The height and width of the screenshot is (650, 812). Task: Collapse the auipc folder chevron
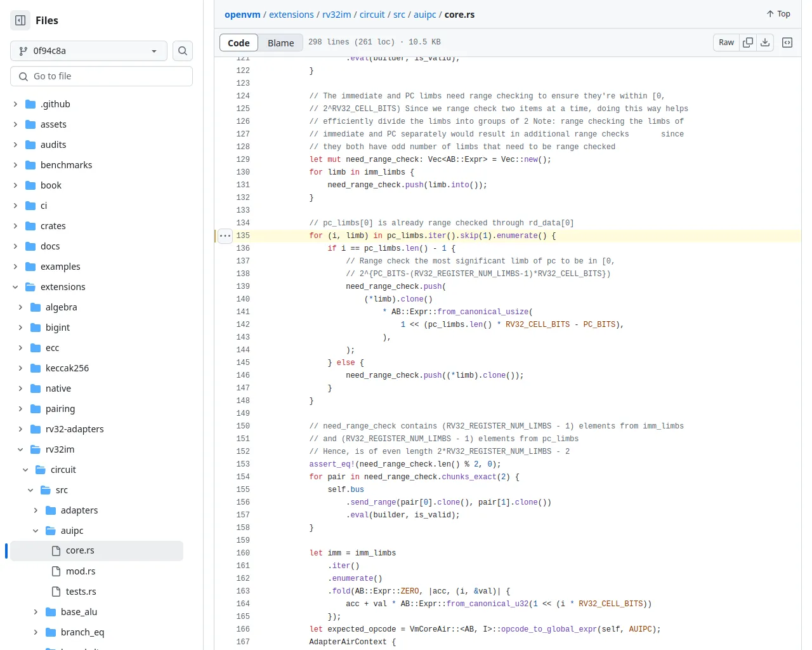coord(36,531)
